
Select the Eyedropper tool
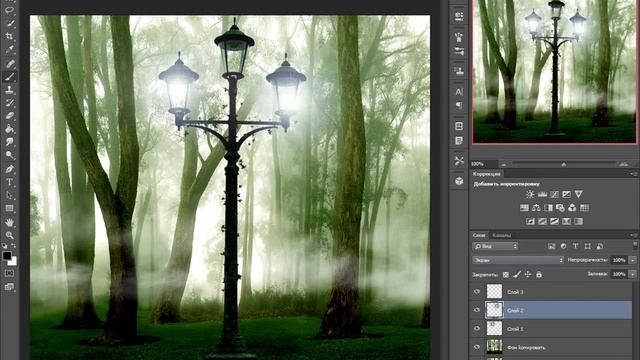9,49
